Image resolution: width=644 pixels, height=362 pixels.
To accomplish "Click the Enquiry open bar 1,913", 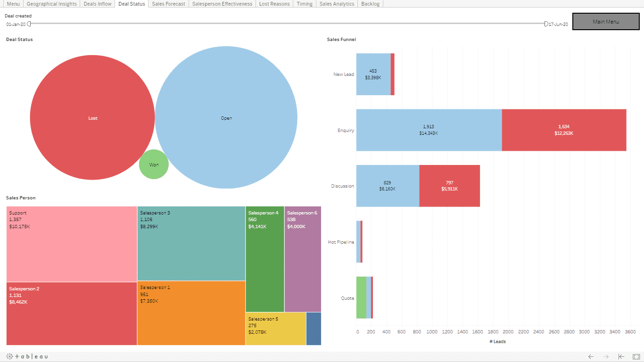I will (429, 130).
